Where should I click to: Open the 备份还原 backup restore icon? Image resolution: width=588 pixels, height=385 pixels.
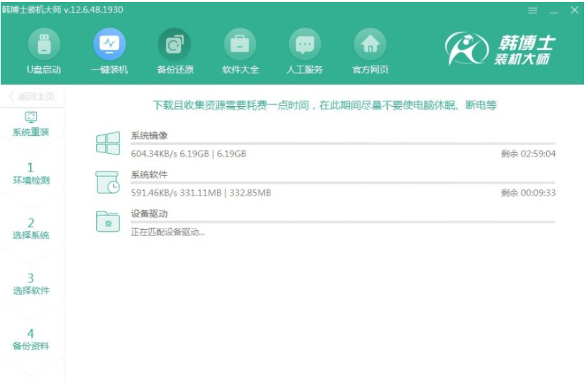click(x=174, y=45)
